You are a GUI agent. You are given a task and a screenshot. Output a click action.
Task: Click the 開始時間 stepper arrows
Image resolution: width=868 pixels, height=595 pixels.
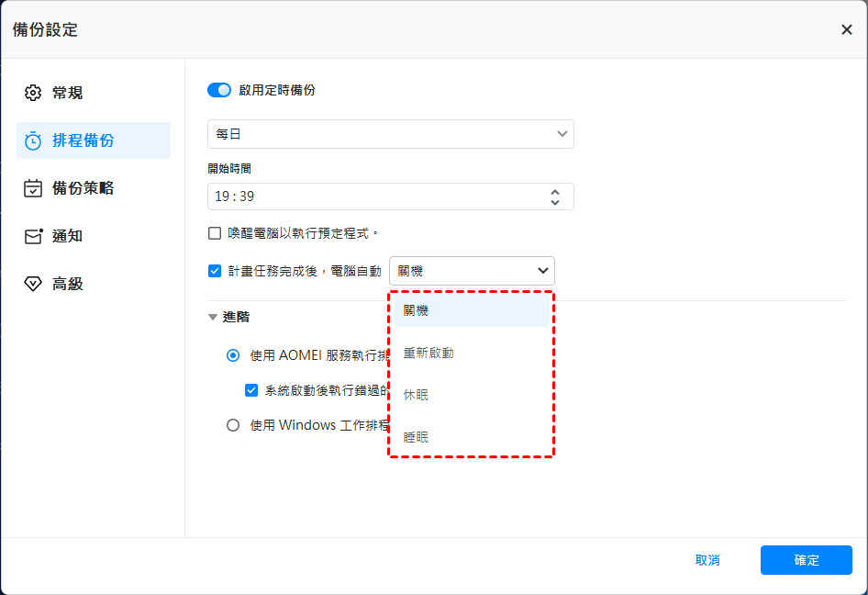(555, 196)
